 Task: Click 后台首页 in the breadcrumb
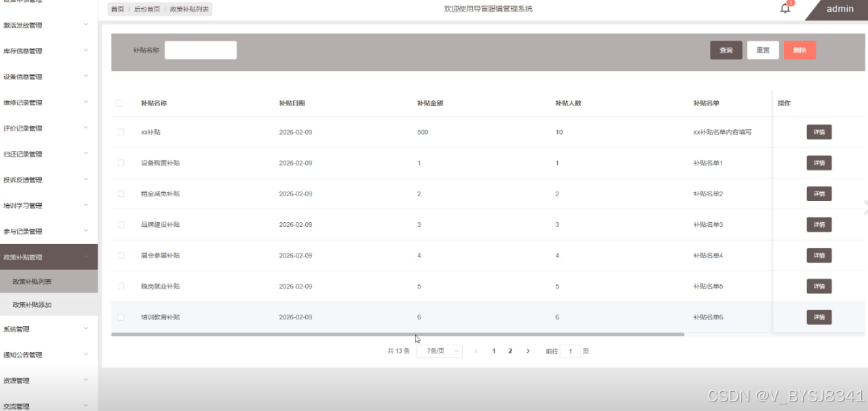147,10
